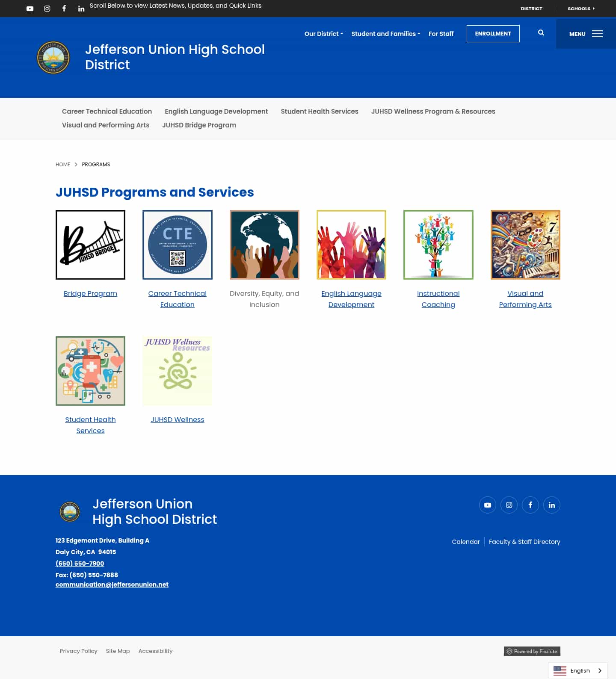Open LinkedIn icon in top bar
This screenshot has height=679, width=616.
[81, 9]
